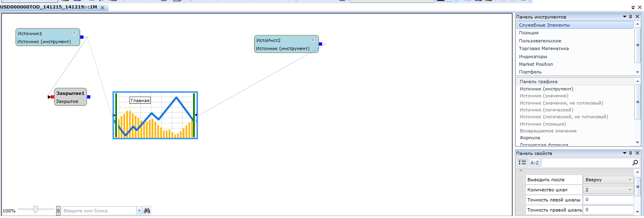The width and height of the screenshot is (644, 218).
Task: Close the document area with top-right X
Action: [x=640, y=7]
